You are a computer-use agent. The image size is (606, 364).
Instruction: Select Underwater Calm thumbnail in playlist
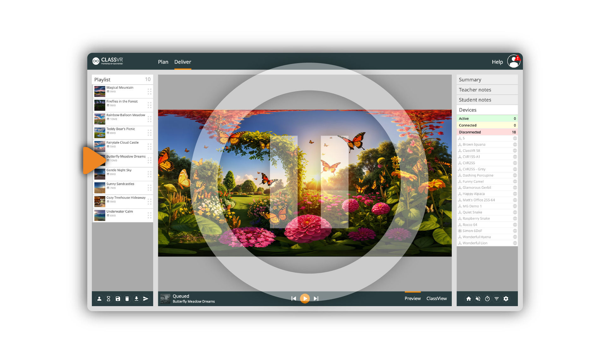pyautogui.click(x=100, y=215)
